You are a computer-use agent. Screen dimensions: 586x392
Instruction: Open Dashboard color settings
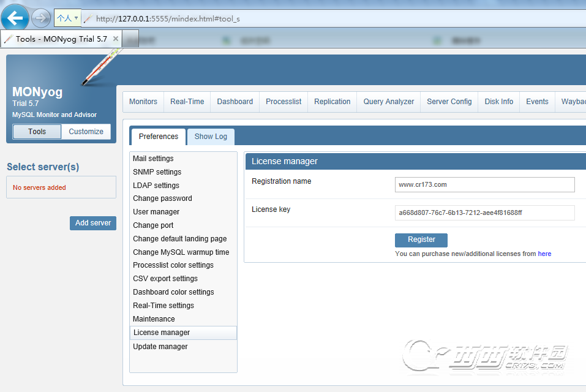click(x=173, y=292)
